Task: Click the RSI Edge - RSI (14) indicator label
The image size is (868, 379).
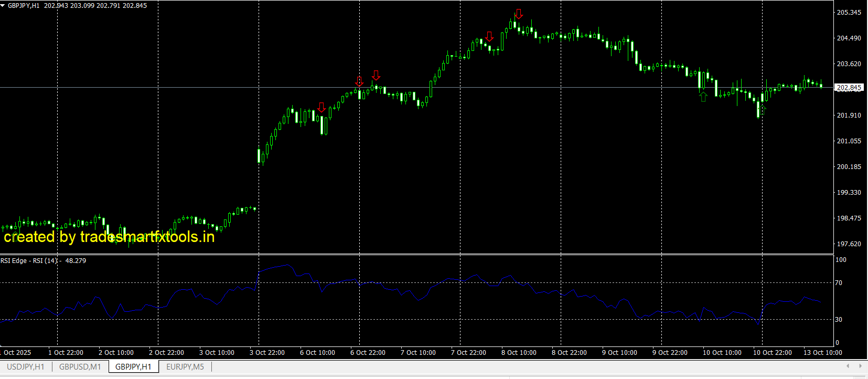Action: pyautogui.click(x=29, y=261)
